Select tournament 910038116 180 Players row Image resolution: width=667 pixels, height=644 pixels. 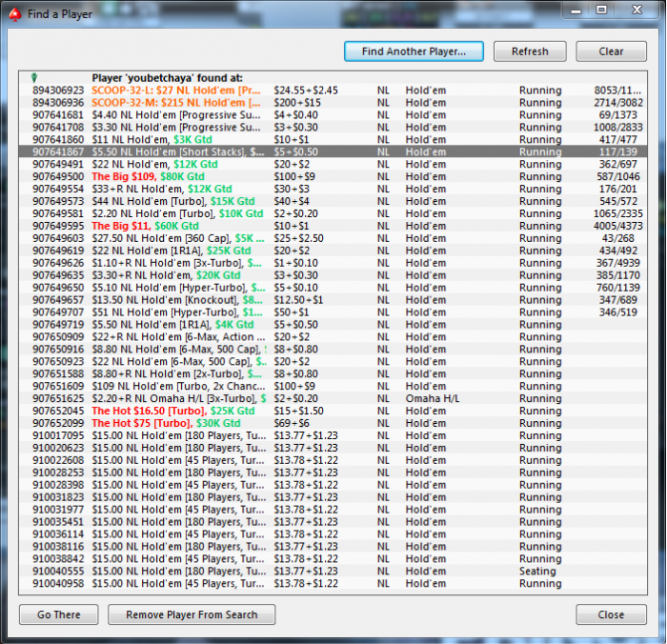tap(333, 547)
